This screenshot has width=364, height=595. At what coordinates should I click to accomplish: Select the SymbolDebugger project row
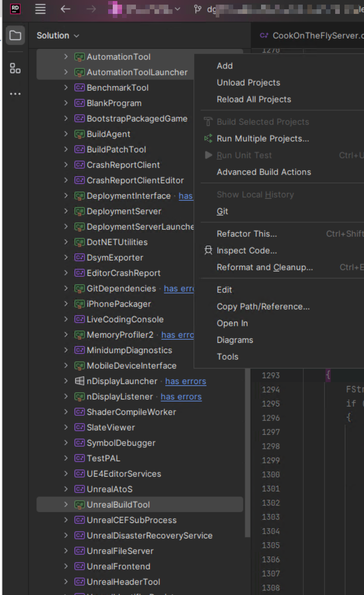pos(140,443)
